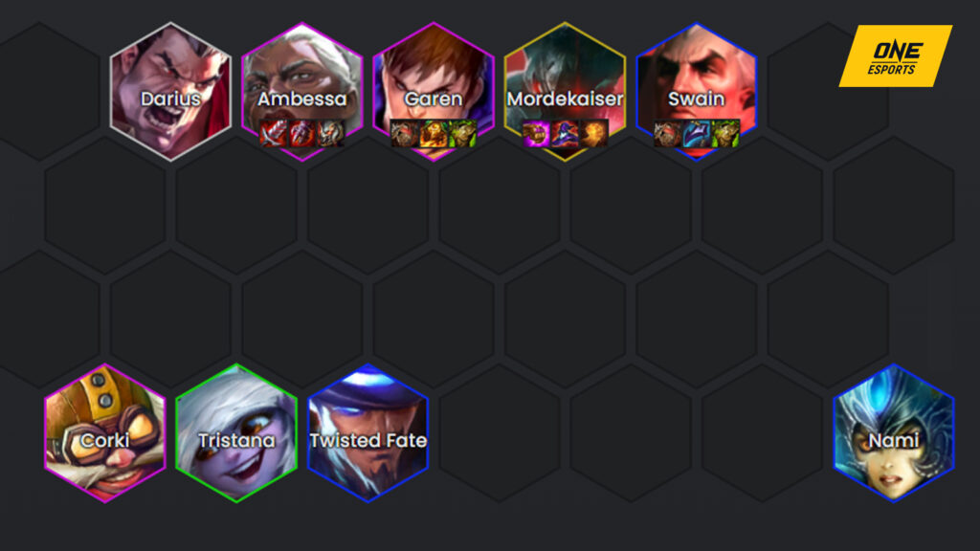Click Swain's first brown armor item
Viewport: 980px width, 551px height.
(x=667, y=134)
